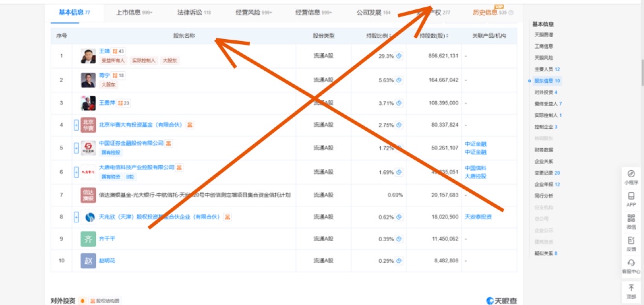The width and height of the screenshot is (644, 305).
Task: Go to 天眼图谱 in sidebar
Action: 544,35
